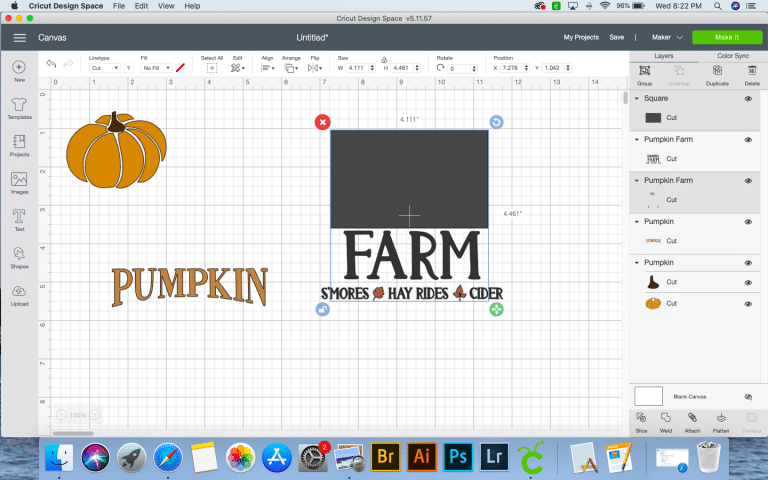Collapse the Square layer group

pos(637,98)
